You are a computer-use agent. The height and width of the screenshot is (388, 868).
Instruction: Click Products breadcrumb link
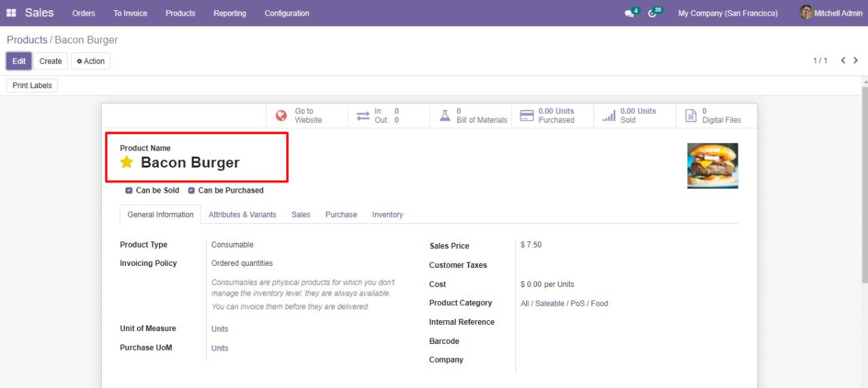pos(27,40)
